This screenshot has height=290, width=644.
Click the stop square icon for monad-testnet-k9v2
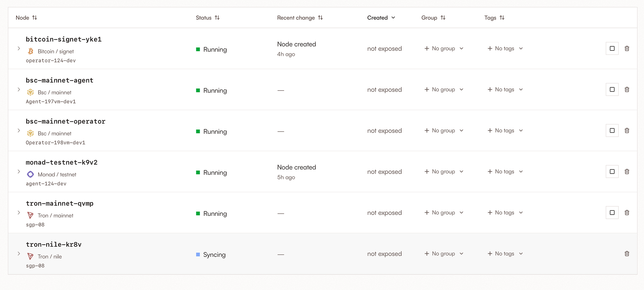pos(612,172)
